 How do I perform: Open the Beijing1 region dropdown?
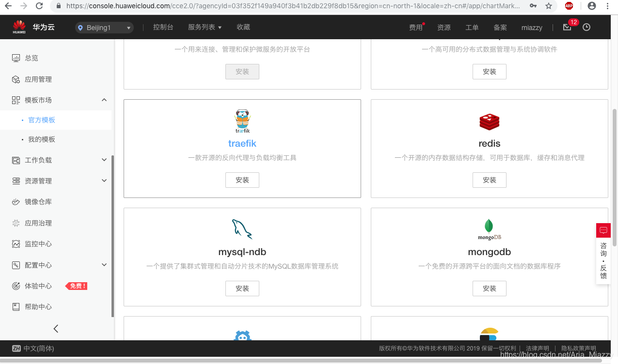[x=105, y=28]
